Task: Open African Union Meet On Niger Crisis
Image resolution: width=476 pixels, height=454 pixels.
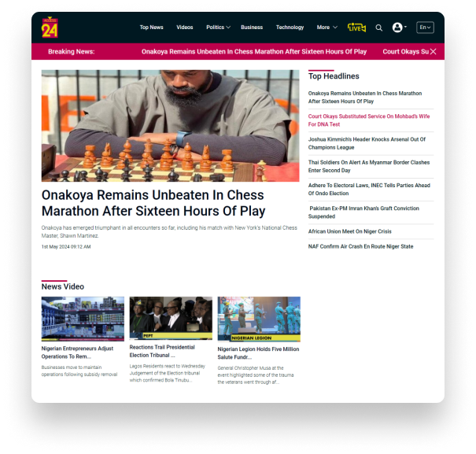Action: pyautogui.click(x=349, y=231)
